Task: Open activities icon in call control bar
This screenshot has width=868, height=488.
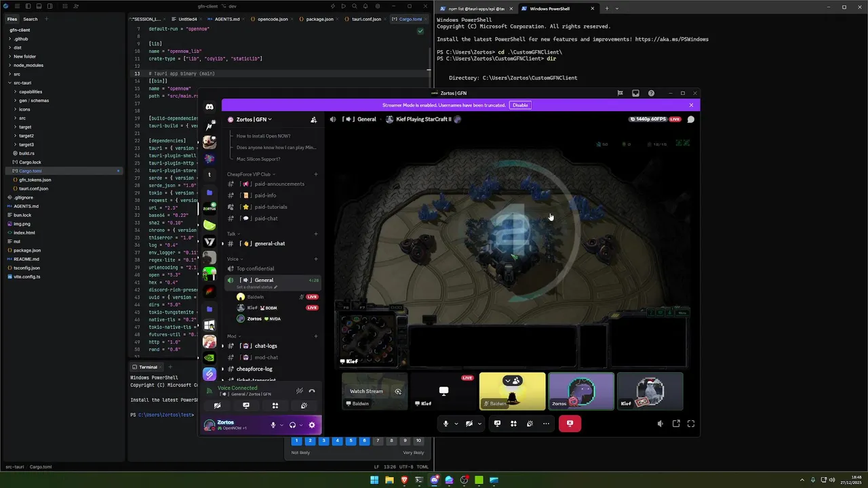Action: click(513, 424)
